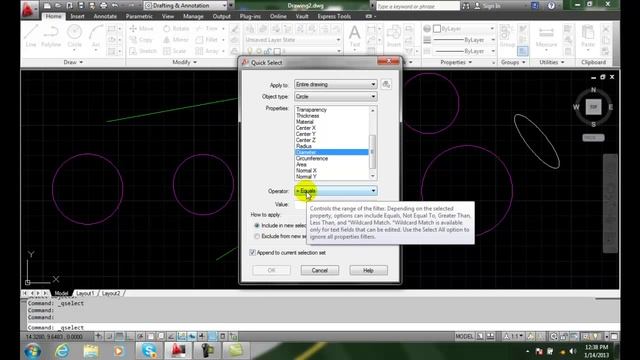Click the OK button in Quick Select

coord(271,270)
